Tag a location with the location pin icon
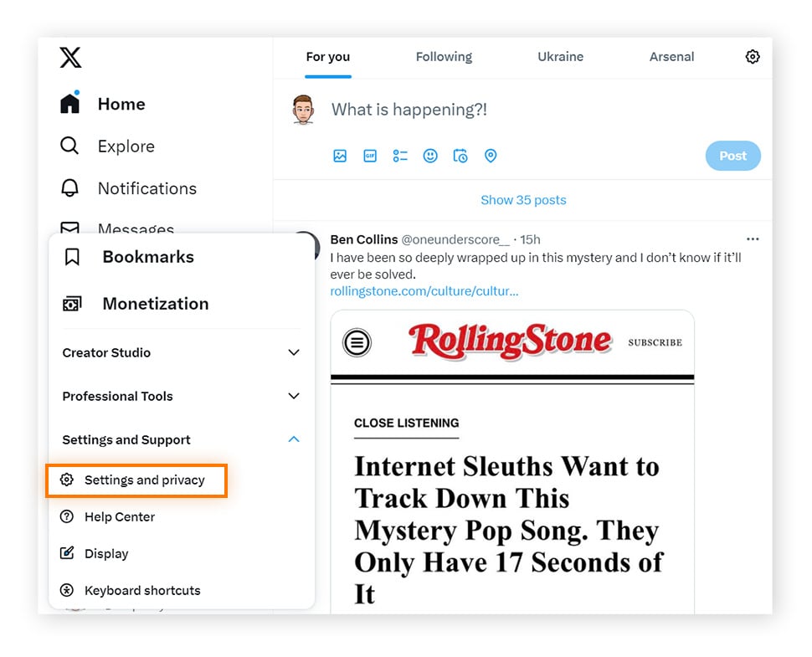Screen dimensions: 812x657 (491, 156)
